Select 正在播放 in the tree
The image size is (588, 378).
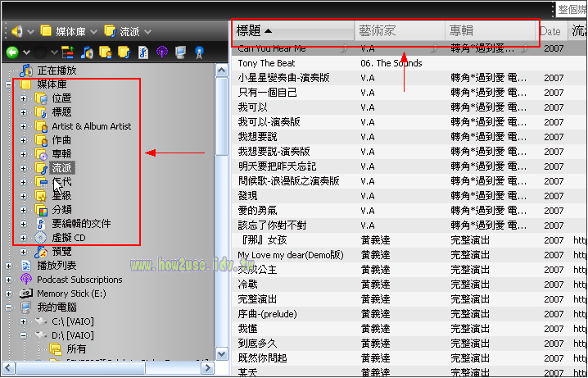click(x=58, y=70)
